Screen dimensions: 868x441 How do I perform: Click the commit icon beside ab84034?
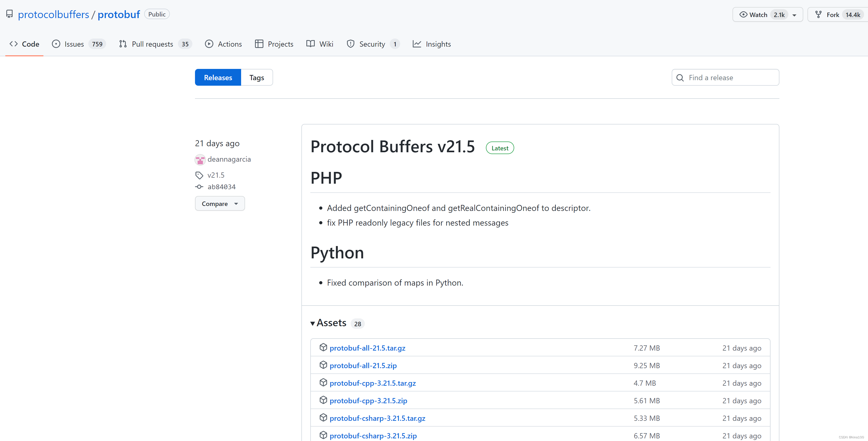199,187
